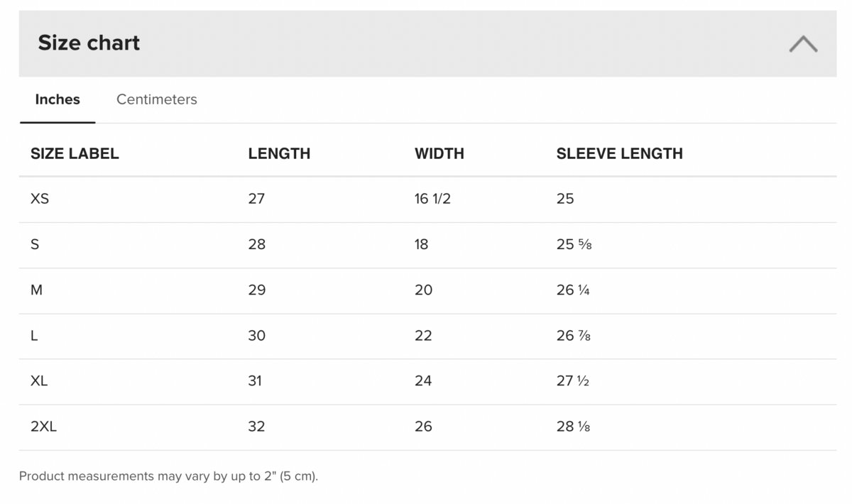This screenshot has width=852, height=504.
Task: Click the product measurements disclaimer note
Action: [x=169, y=476]
